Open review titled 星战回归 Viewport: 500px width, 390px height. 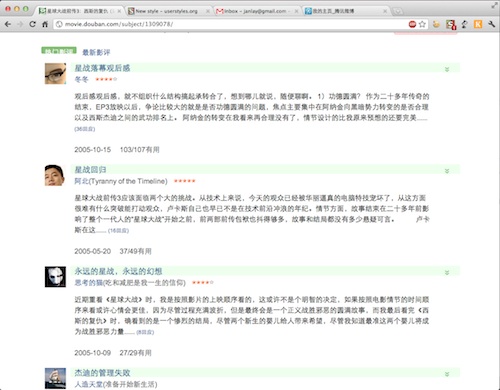coord(90,170)
